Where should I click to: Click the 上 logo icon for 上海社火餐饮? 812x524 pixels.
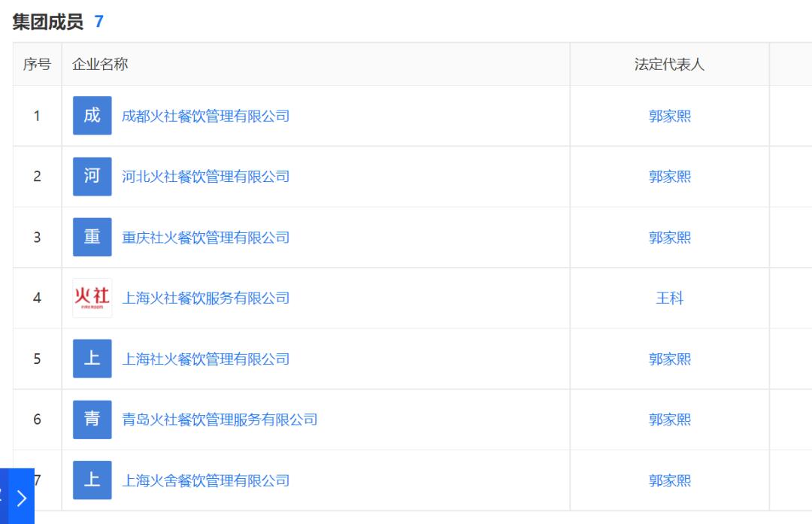92,359
